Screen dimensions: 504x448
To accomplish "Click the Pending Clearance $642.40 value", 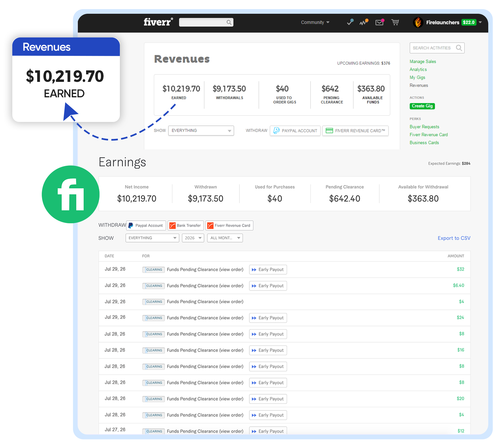I will [x=345, y=199].
